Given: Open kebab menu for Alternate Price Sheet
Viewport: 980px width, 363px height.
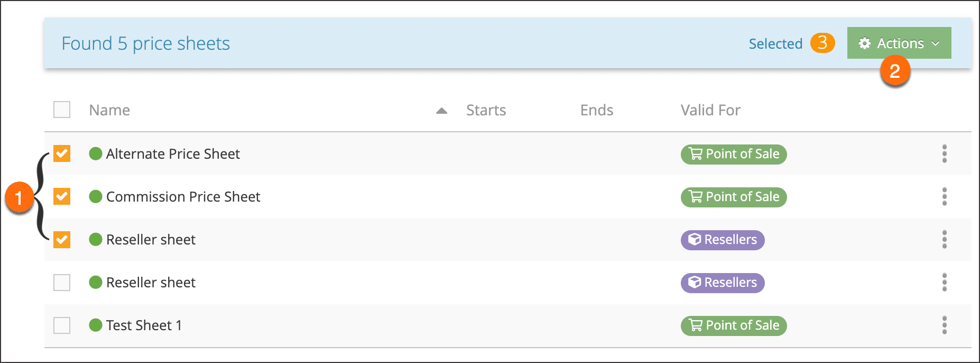Looking at the screenshot, I should pos(944,154).
